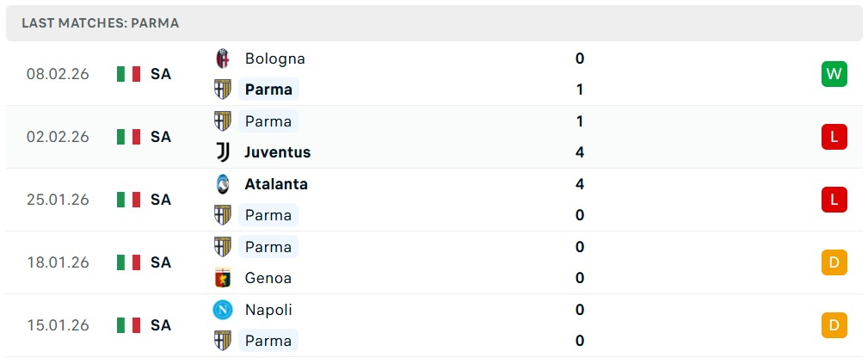Click the Genoa club crest icon

point(223,278)
